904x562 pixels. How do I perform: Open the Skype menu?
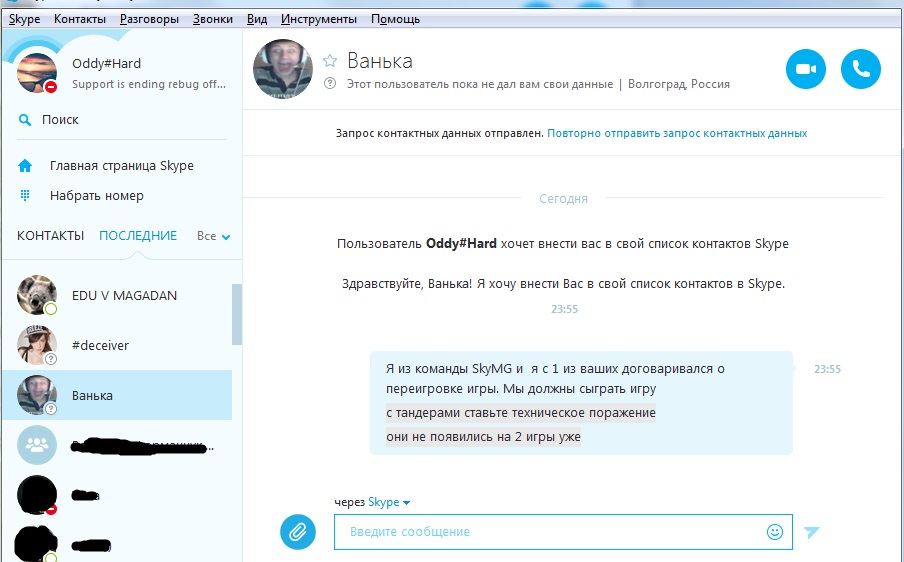[24, 19]
